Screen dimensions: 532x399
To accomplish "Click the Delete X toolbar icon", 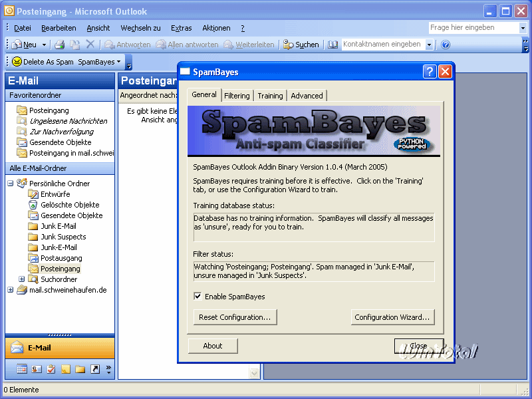I will [x=90, y=45].
